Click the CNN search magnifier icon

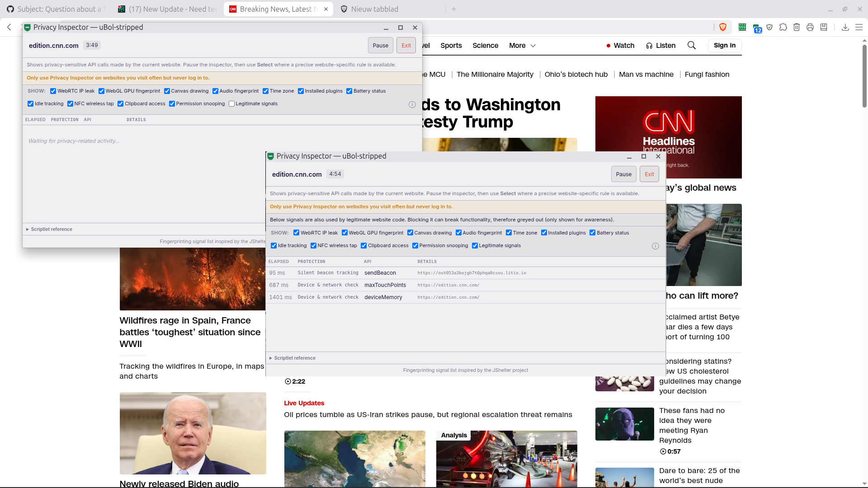tap(691, 45)
